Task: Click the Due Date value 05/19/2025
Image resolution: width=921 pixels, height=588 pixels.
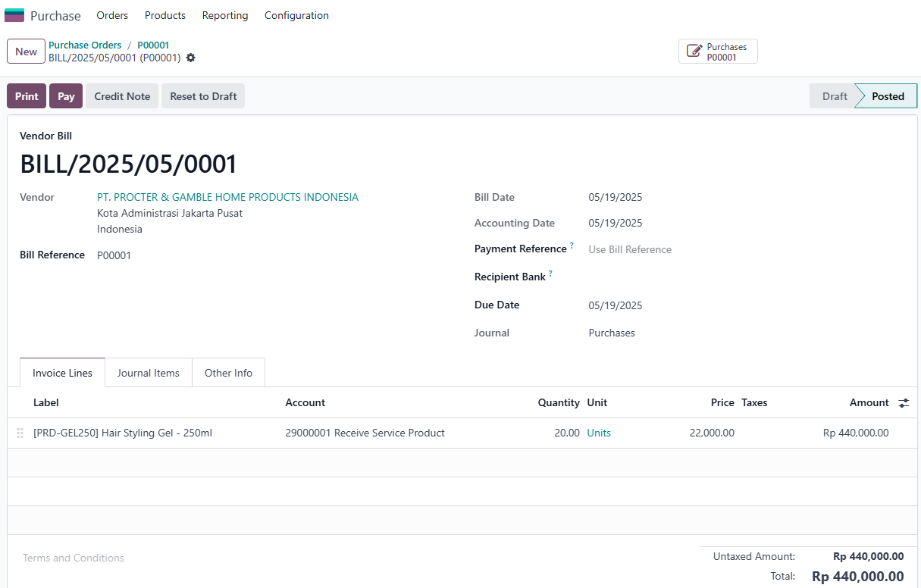Action: [x=616, y=305]
